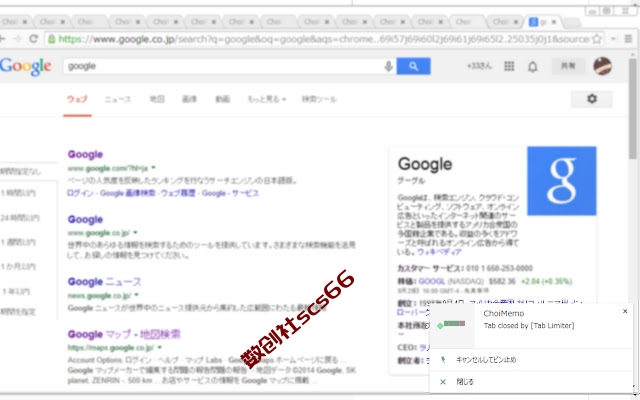Click the +33さん profile link
Image resolution: width=640 pixels, height=400 pixels.
(x=479, y=66)
